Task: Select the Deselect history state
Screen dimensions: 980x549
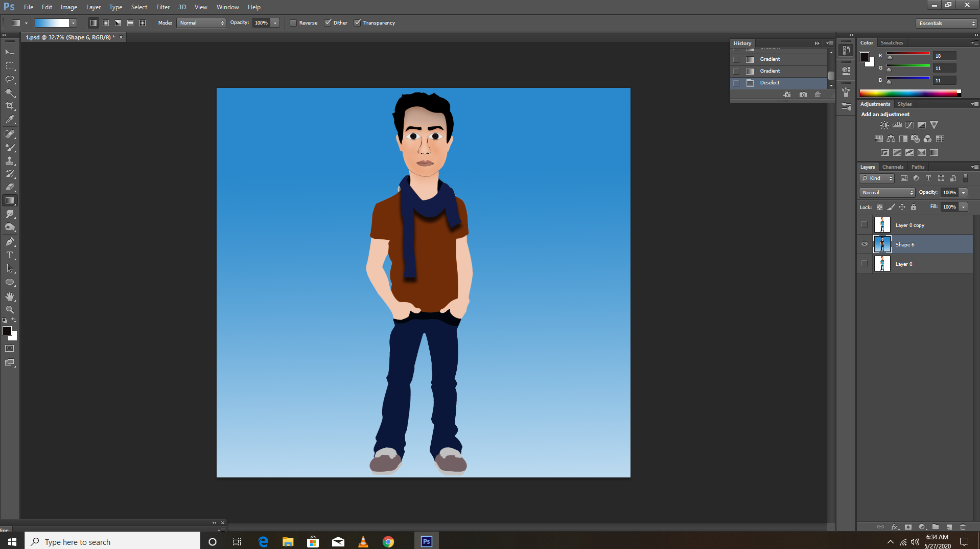Action: click(x=779, y=83)
